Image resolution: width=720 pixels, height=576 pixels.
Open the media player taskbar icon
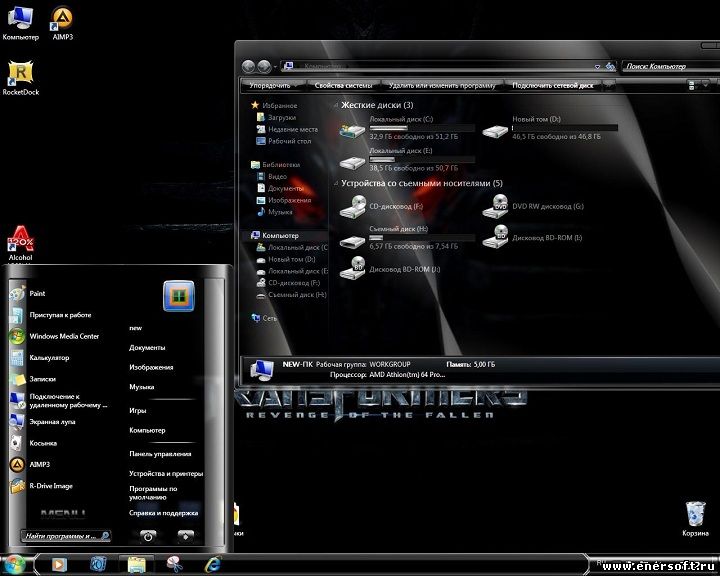click(59, 564)
